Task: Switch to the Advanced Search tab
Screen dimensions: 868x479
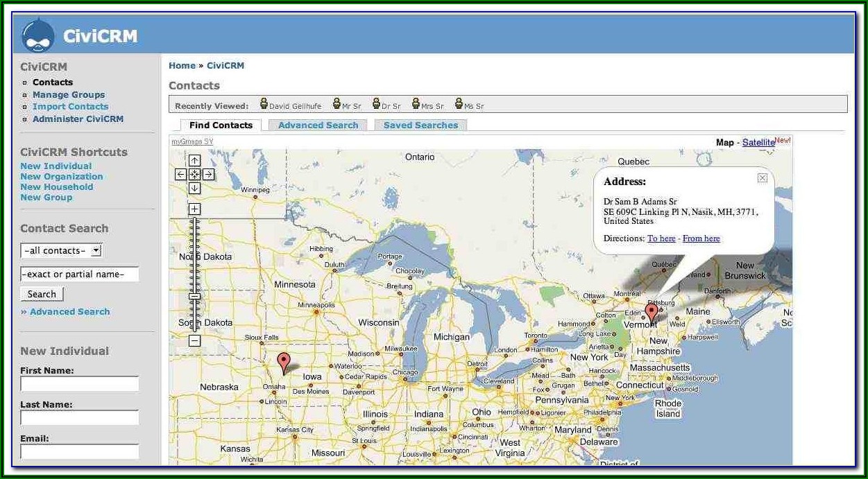Action: point(318,125)
